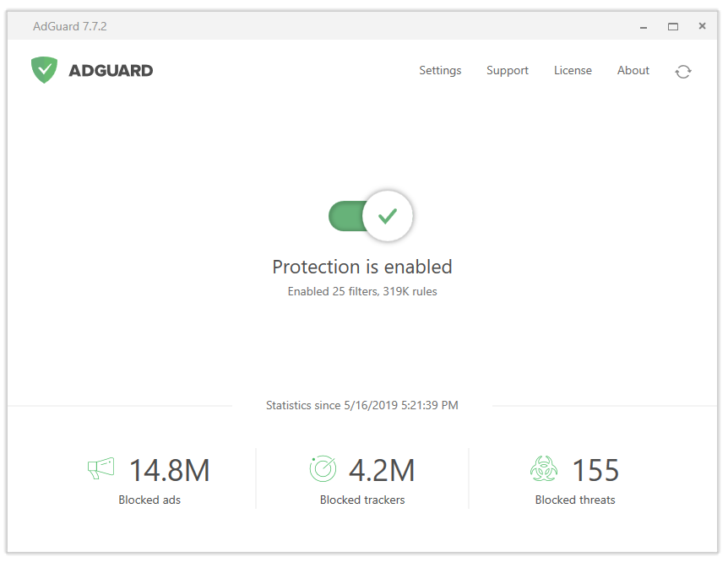Viewport: 728px width, 562px height.
Task: Select the Blocked ads label
Action: coord(149,500)
